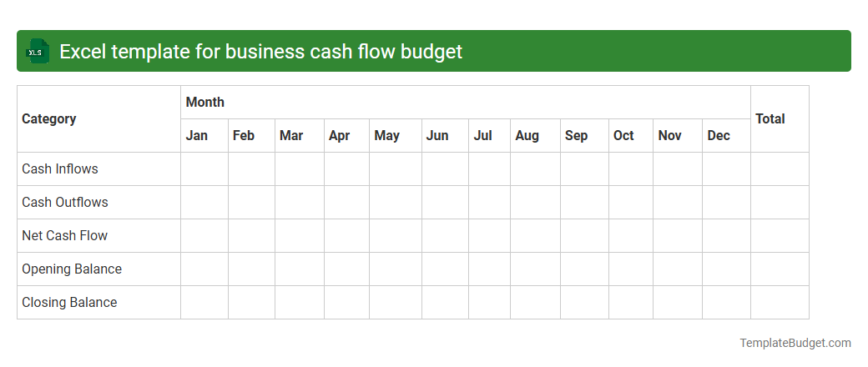Click the Closing Balance Total cell
The height and width of the screenshot is (367, 868).
780,302
